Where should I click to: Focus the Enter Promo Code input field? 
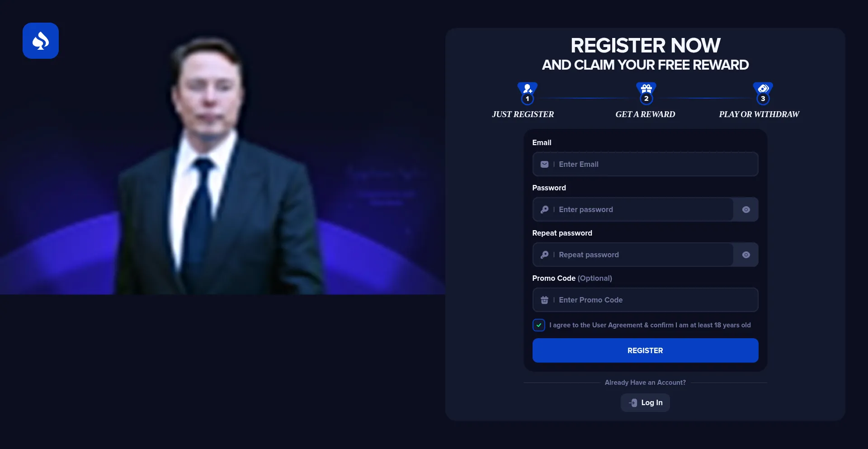645,300
